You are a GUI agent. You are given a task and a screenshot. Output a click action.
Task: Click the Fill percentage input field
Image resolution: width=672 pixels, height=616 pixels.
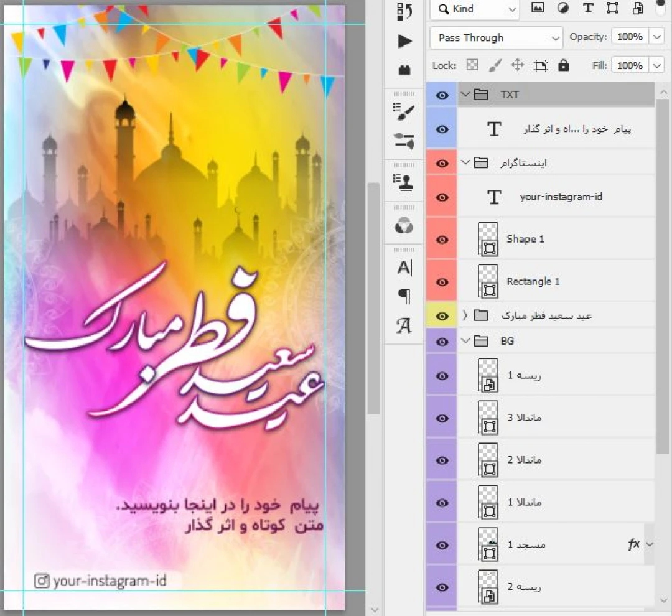pos(630,65)
